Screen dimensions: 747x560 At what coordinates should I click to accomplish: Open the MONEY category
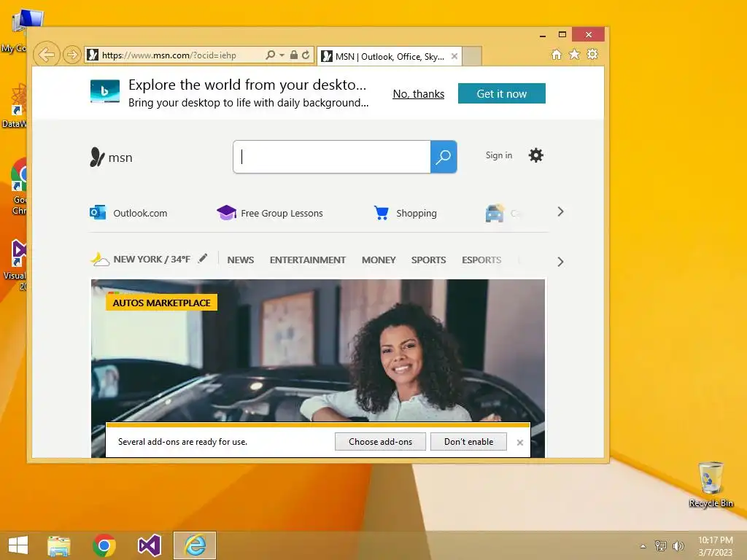point(379,260)
